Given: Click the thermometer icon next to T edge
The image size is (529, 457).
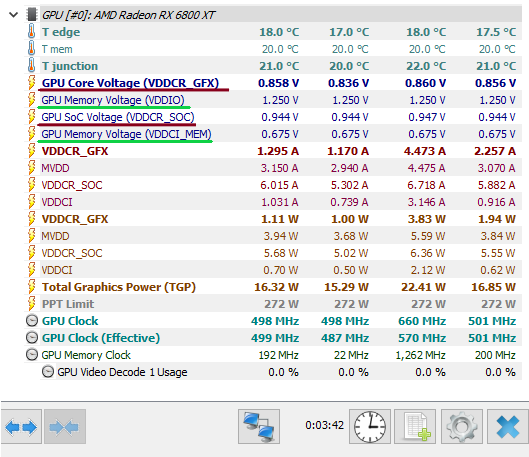Looking at the screenshot, I should (x=31, y=31).
